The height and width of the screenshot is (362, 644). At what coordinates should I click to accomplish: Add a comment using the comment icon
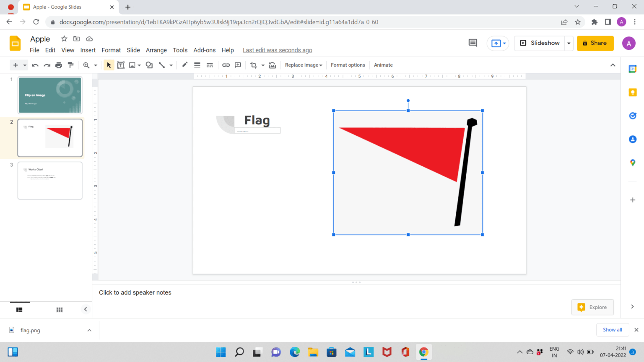click(238, 65)
